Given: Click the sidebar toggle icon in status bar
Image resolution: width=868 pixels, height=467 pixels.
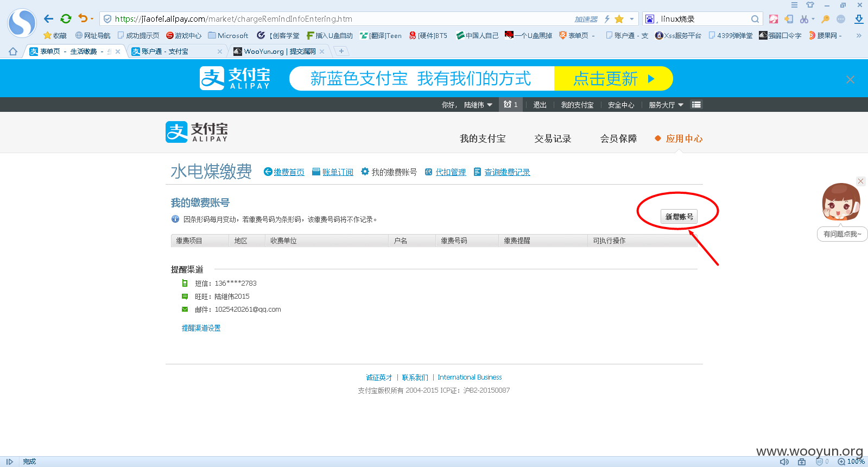Looking at the screenshot, I should [10, 462].
